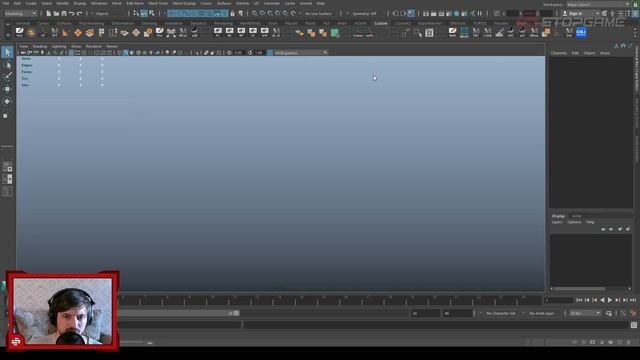
Task: Play animation backwards
Action: pyautogui.click(x=602, y=300)
